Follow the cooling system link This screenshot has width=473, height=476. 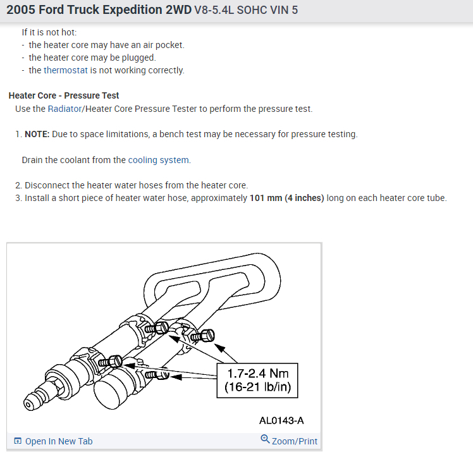tap(158, 160)
